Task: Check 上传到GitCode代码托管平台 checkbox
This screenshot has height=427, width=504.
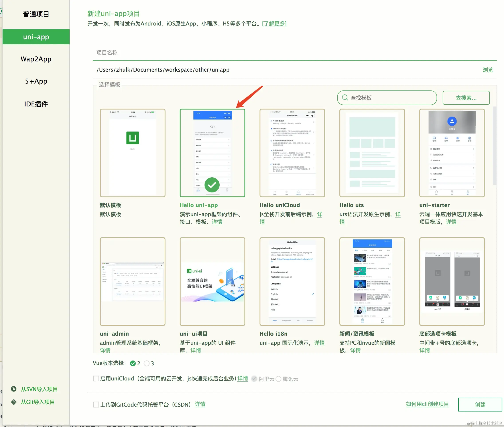Action: (x=96, y=404)
